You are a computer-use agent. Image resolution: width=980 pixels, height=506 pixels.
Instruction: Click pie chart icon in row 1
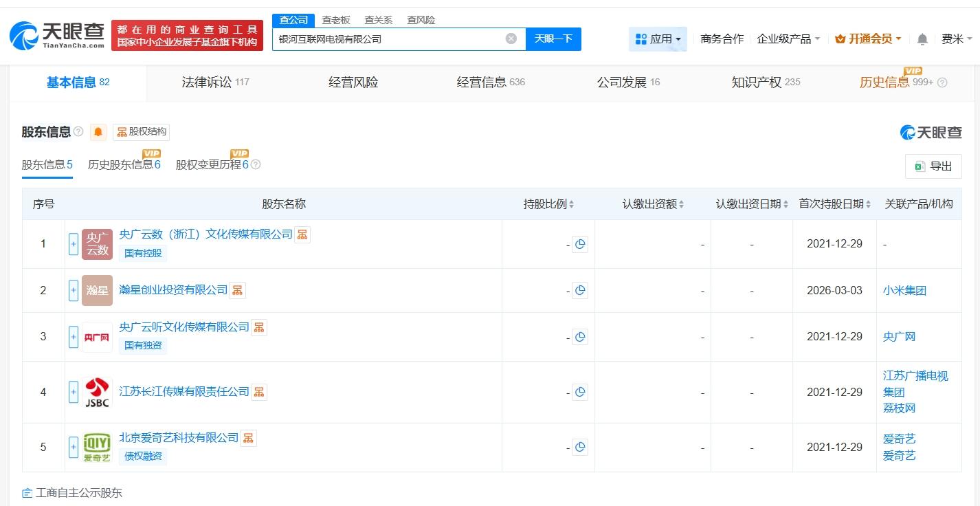580,244
